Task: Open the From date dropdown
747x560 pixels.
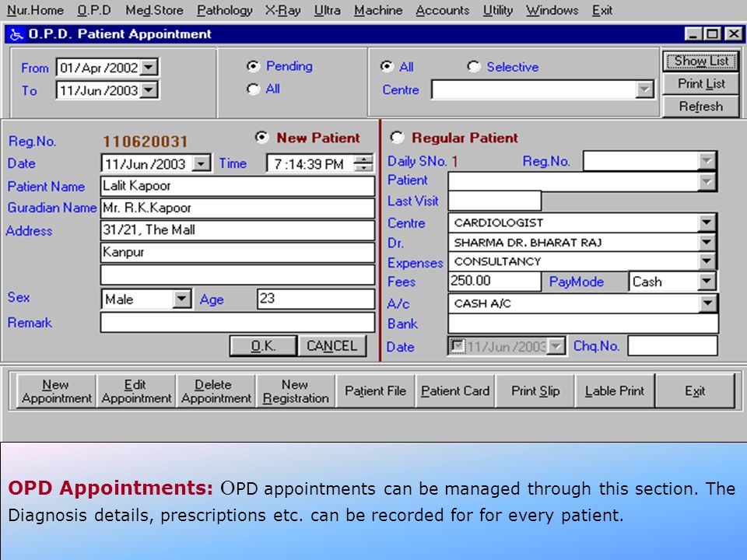Action: 149,68
